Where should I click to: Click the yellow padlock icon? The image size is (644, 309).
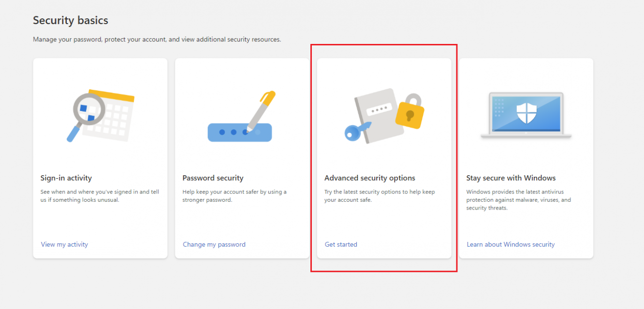(x=409, y=112)
